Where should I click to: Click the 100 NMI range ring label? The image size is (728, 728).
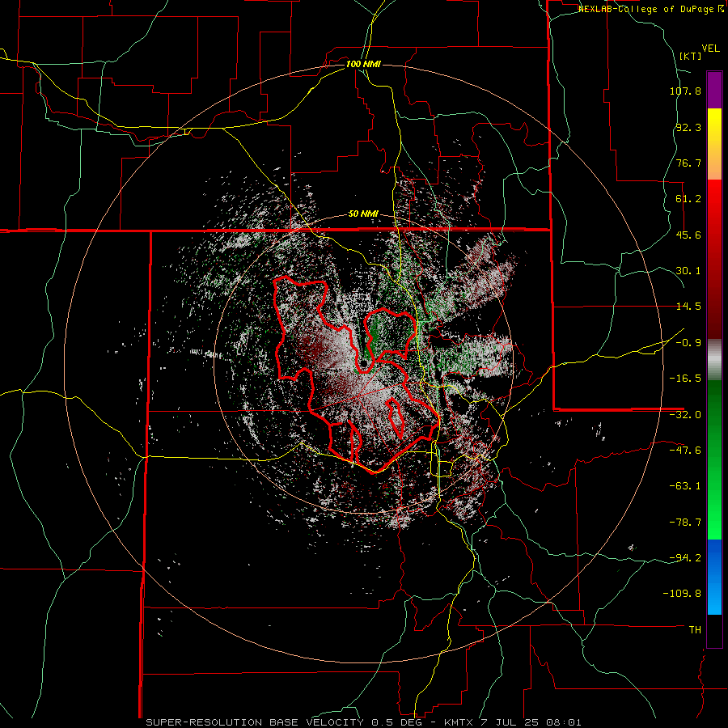[363, 64]
